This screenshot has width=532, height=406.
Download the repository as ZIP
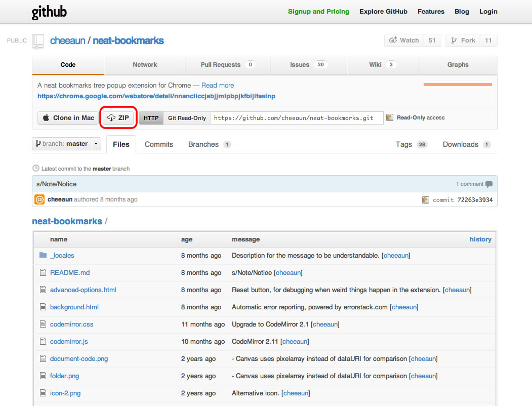click(x=118, y=117)
